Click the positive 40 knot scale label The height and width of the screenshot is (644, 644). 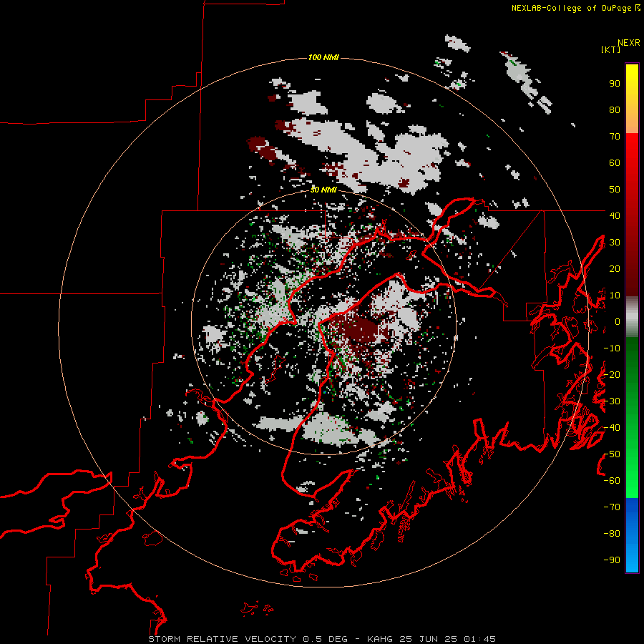[615, 215]
